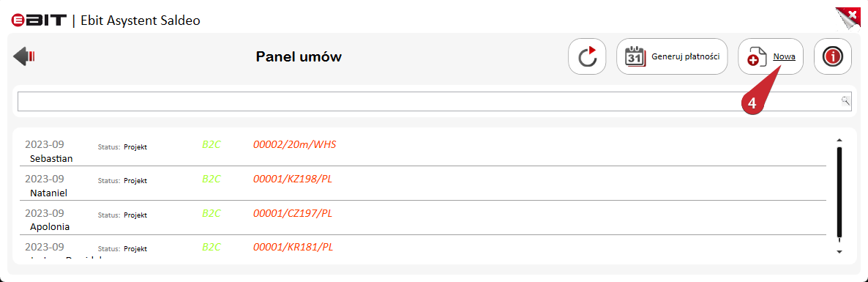Click the magnifier search icon
Image resolution: width=868 pixels, height=282 pixels.
[x=846, y=100]
